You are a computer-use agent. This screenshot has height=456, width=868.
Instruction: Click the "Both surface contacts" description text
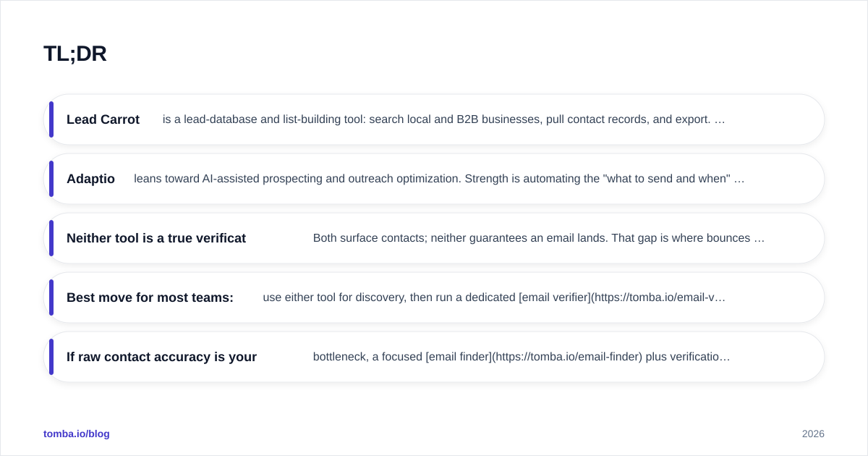539,238
